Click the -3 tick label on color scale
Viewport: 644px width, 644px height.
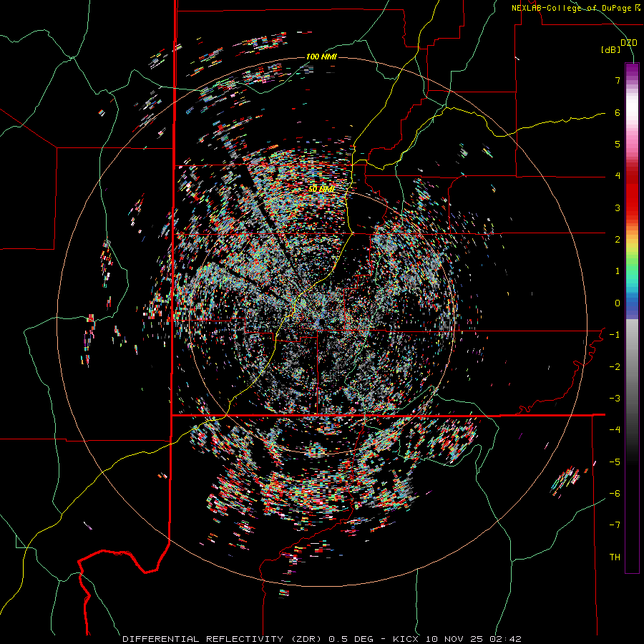coord(615,399)
